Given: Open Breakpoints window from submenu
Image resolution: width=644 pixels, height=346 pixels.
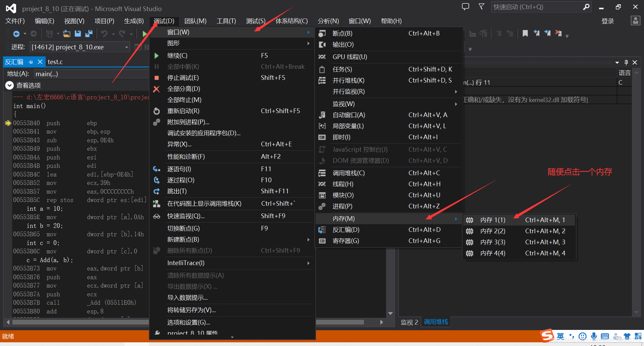Looking at the screenshot, I should coord(389,33).
